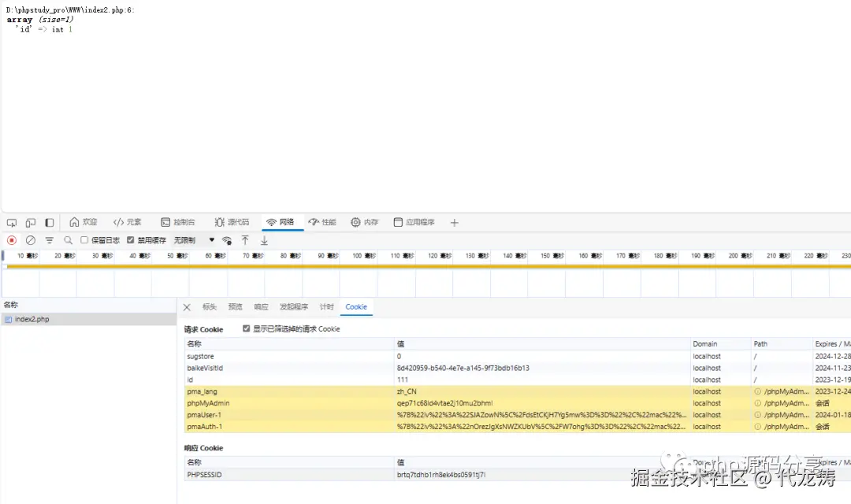The height and width of the screenshot is (504, 851).
Task: Sort request cookies by Domain column
Action: (x=719, y=343)
